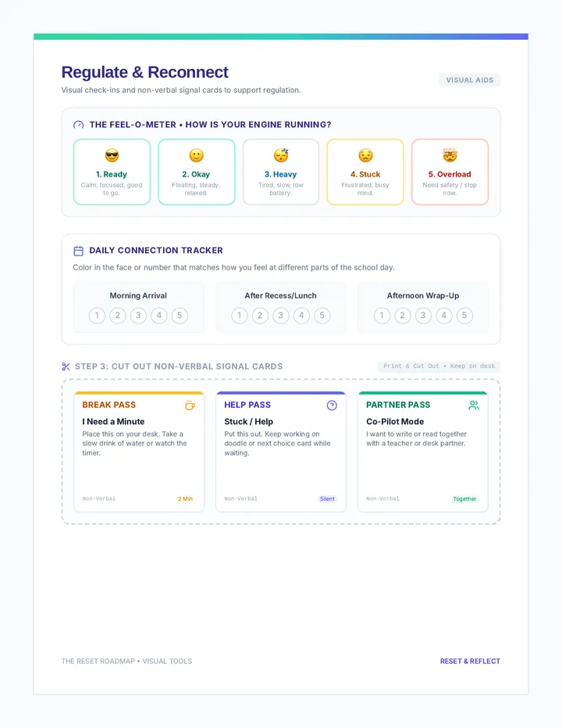Click the 'DAILY CONNECTION TRACKER' heading
Viewport: 562px width, 728px height.
156,251
